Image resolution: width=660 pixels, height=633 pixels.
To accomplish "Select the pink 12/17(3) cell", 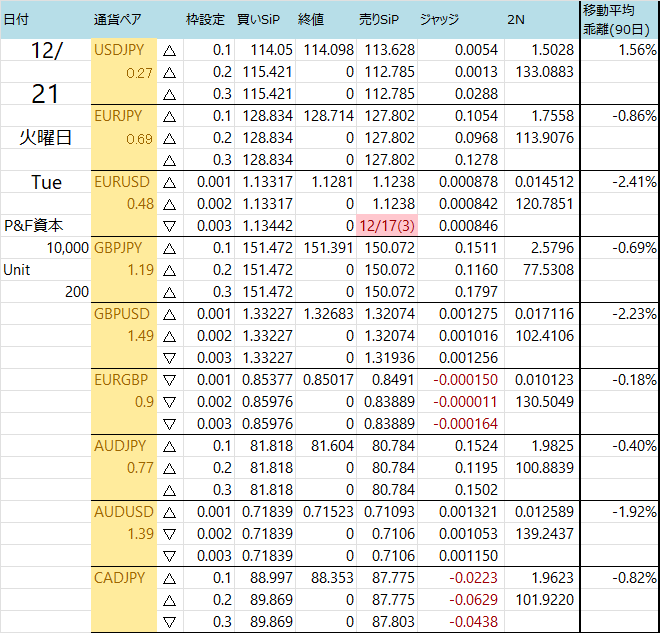I will (x=387, y=226).
